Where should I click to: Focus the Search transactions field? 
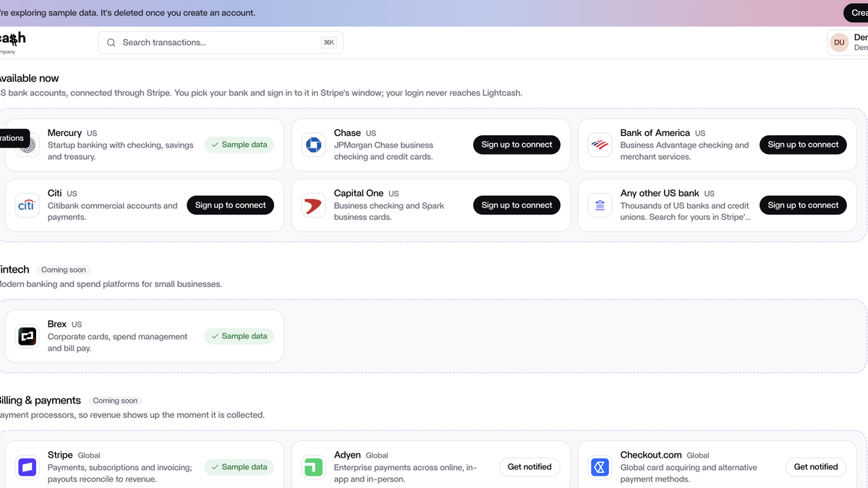coord(221,43)
